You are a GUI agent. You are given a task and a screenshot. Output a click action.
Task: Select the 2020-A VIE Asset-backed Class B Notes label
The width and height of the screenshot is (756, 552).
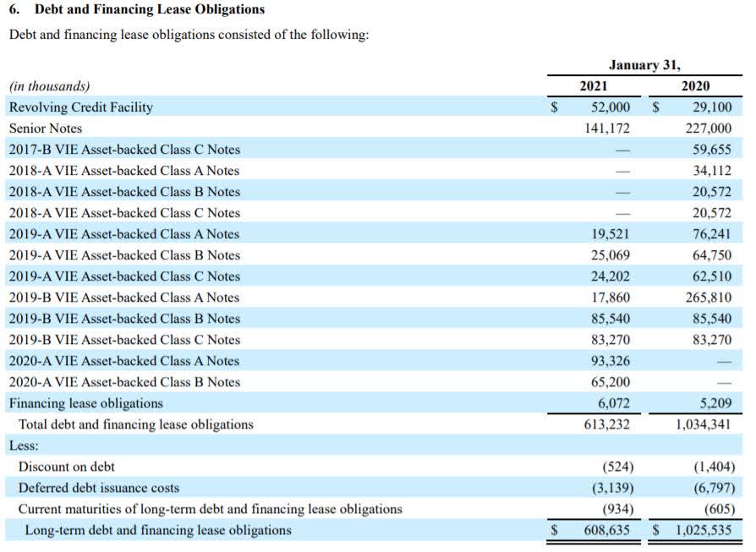(x=124, y=382)
